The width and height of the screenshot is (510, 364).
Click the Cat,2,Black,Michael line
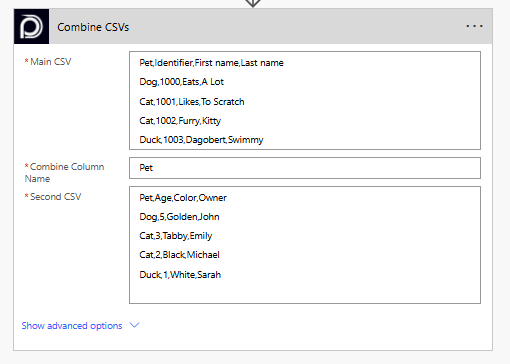click(x=179, y=255)
